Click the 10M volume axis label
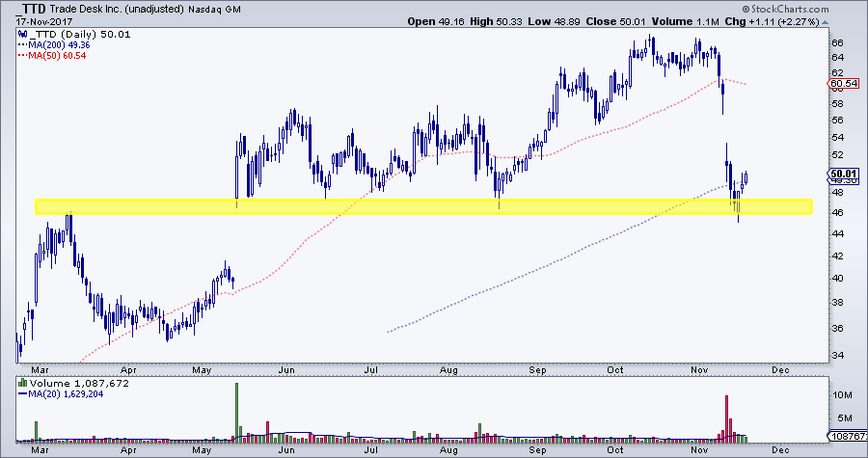Screen dimensions: 868x458 tap(842, 395)
